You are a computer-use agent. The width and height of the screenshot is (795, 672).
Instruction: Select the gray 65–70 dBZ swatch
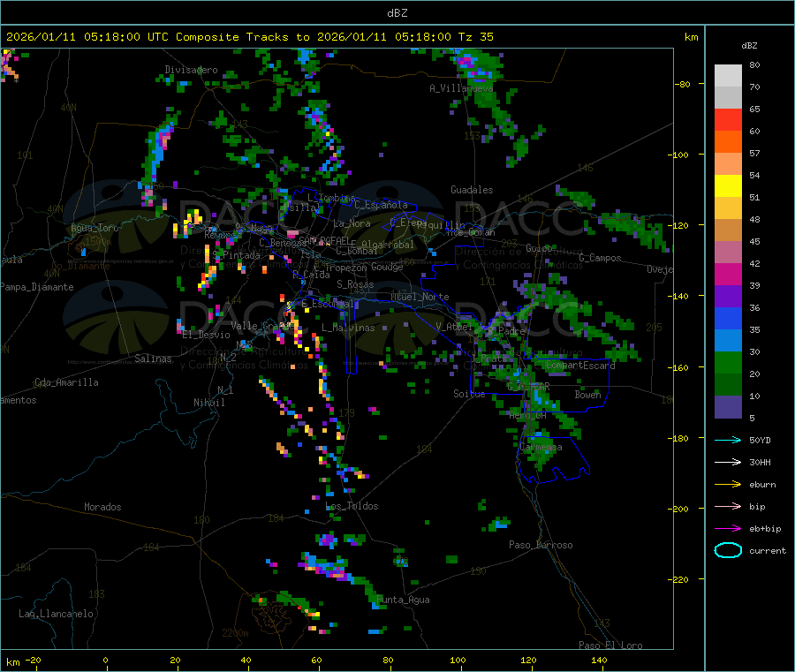tap(728, 98)
